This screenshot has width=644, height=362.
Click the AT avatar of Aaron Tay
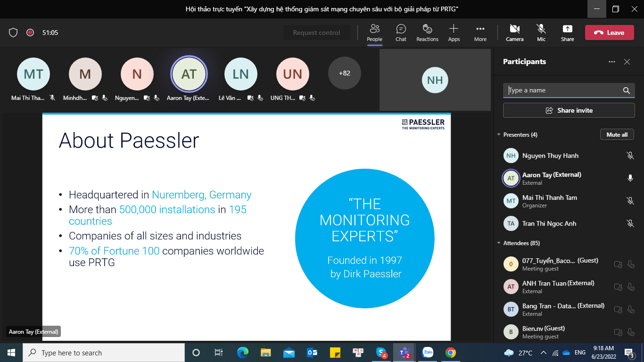point(189,74)
